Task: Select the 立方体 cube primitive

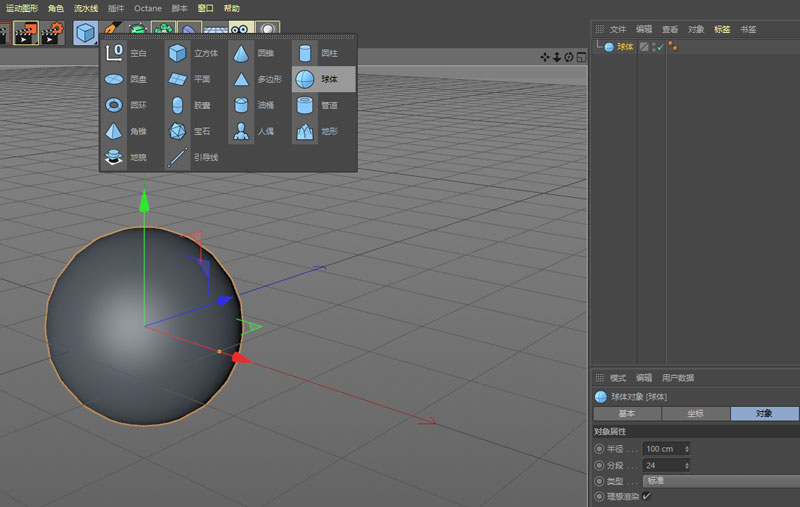Action: point(178,53)
